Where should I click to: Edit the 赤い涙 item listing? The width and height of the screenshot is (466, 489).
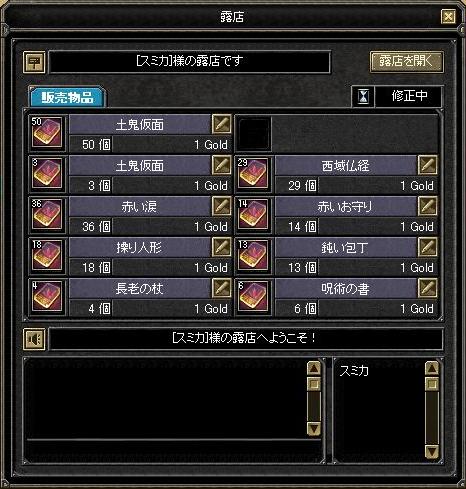pyautogui.click(x=222, y=206)
